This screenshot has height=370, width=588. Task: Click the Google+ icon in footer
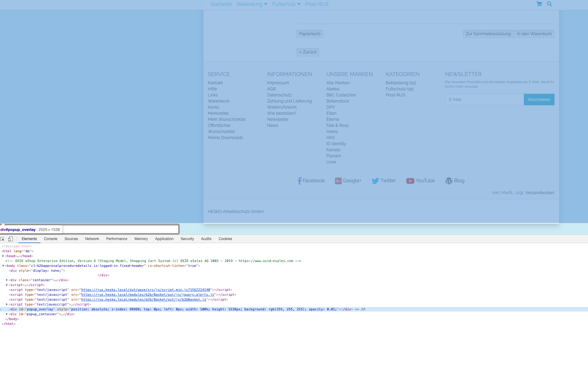coord(338,181)
